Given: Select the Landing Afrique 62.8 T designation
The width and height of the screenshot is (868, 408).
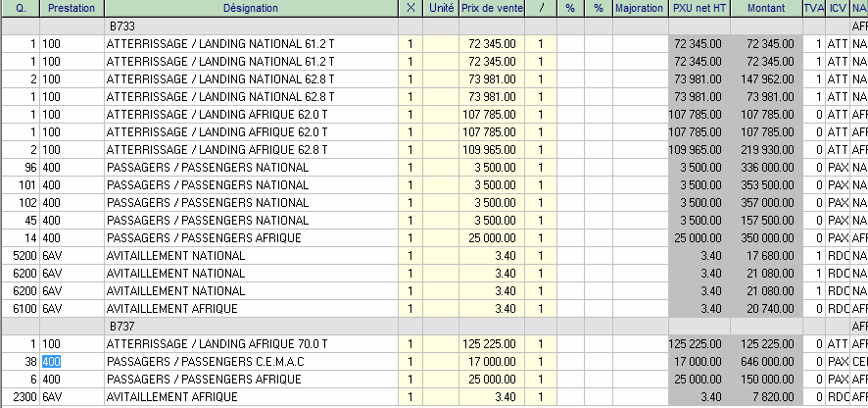Looking at the screenshot, I should coord(217,149).
